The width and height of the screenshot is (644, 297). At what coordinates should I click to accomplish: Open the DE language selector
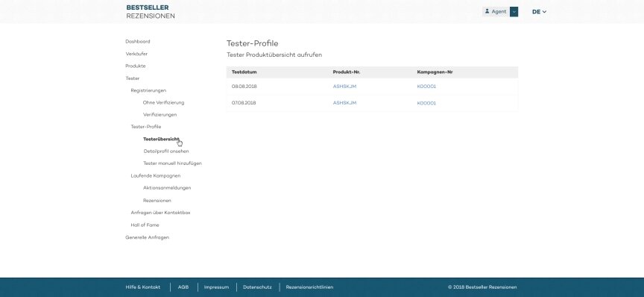(539, 12)
